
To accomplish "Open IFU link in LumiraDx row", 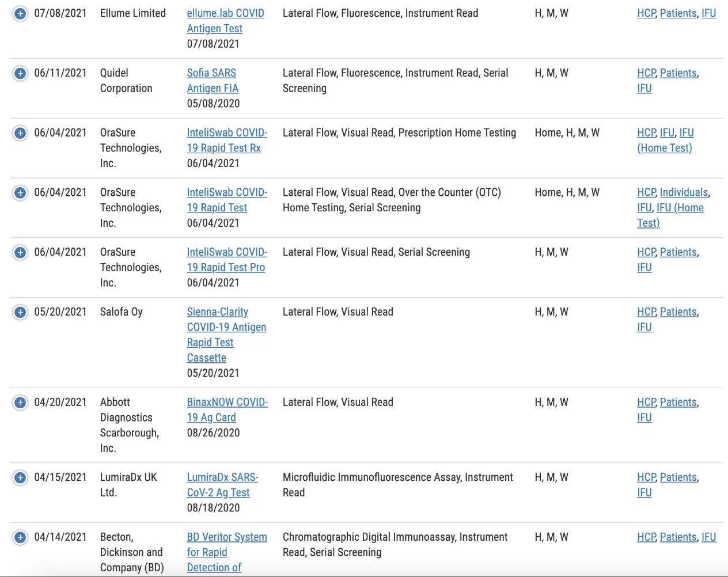I will pos(644,492).
